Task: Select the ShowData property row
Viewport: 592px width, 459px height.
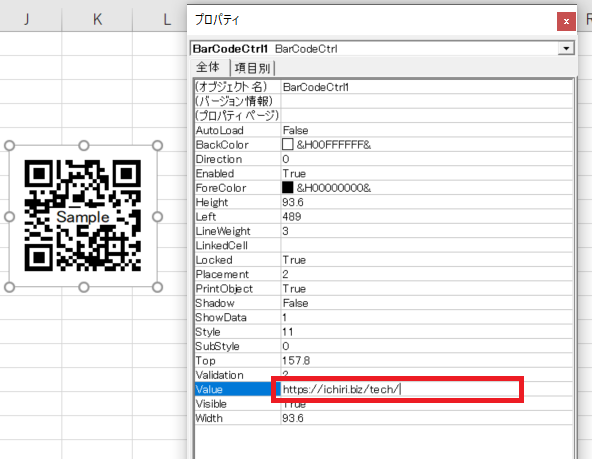Action: tap(384, 317)
